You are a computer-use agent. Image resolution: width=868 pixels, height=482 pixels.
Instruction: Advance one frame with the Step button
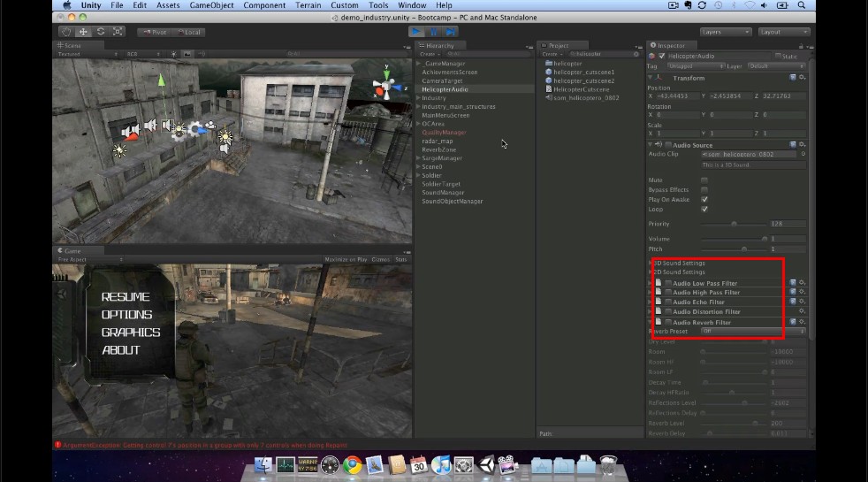[x=451, y=32]
